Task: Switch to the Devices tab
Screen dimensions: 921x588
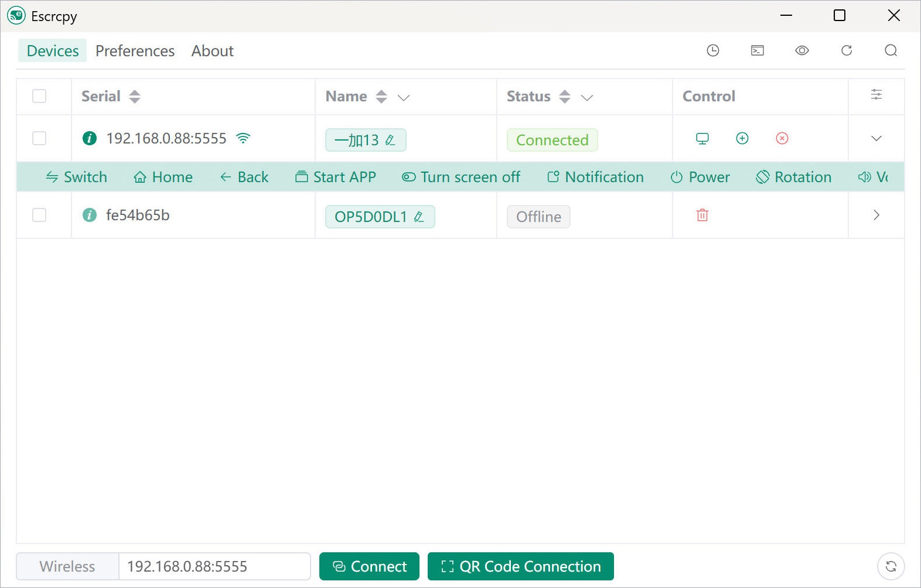Action: pos(53,51)
